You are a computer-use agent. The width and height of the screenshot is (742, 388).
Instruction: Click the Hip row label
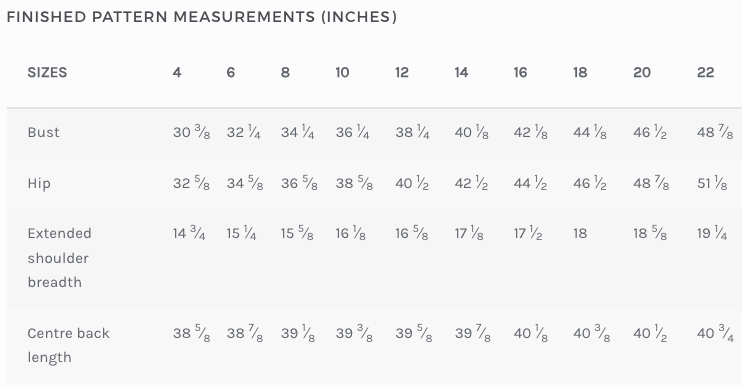pyautogui.click(x=39, y=184)
